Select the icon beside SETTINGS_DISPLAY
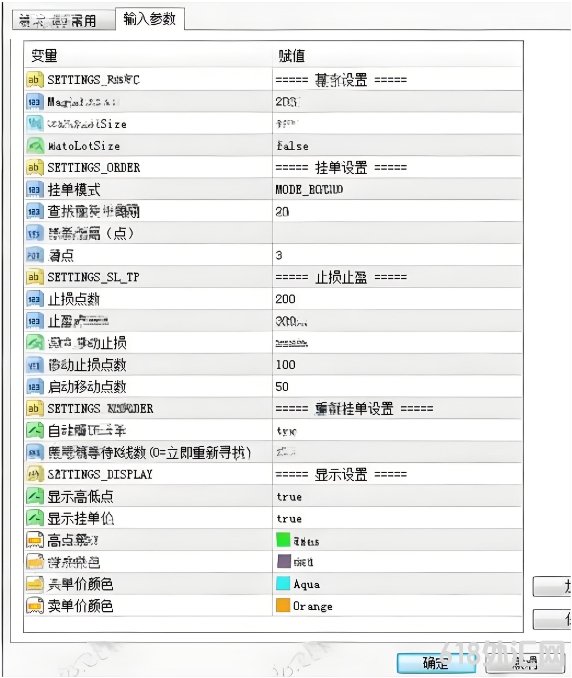 click(35, 474)
